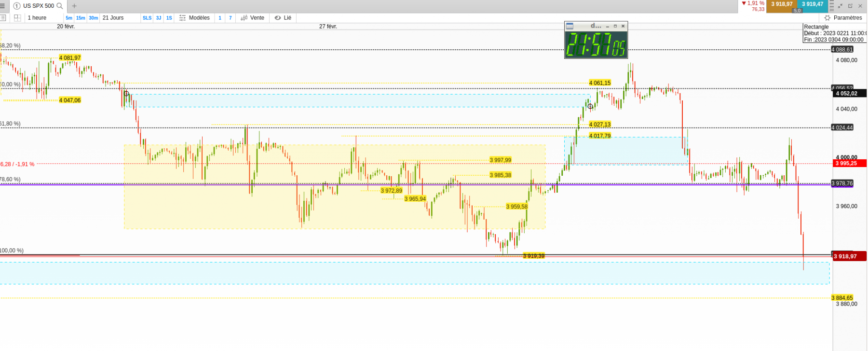Screen dimensions: 868x351
Task: Switch timeframe to 5m
Action: 69,18
